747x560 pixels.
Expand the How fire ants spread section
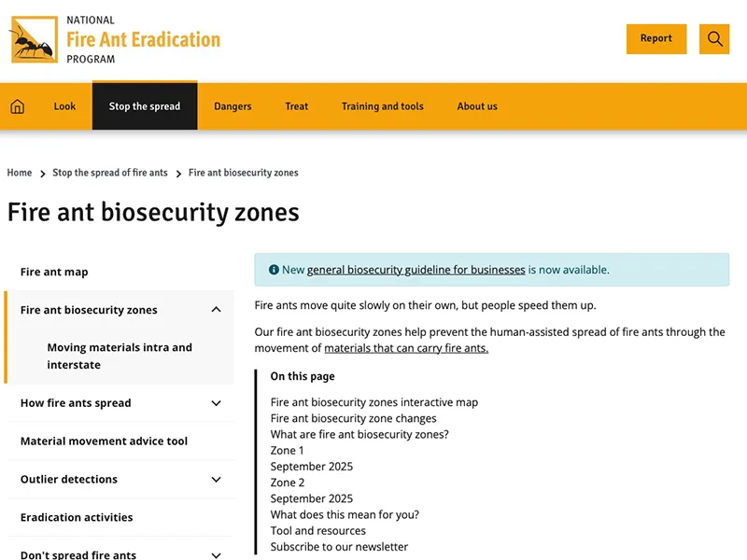click(216, 403)
